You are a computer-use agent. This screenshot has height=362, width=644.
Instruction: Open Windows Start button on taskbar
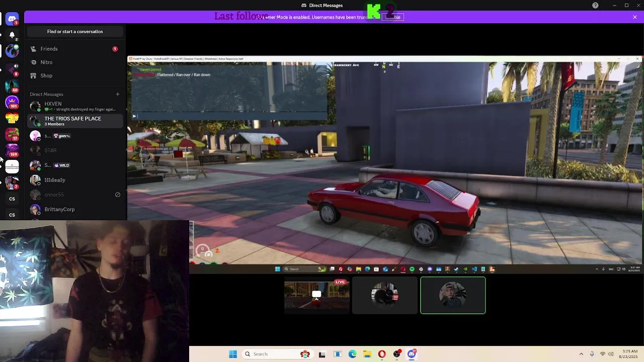point(232,354)
